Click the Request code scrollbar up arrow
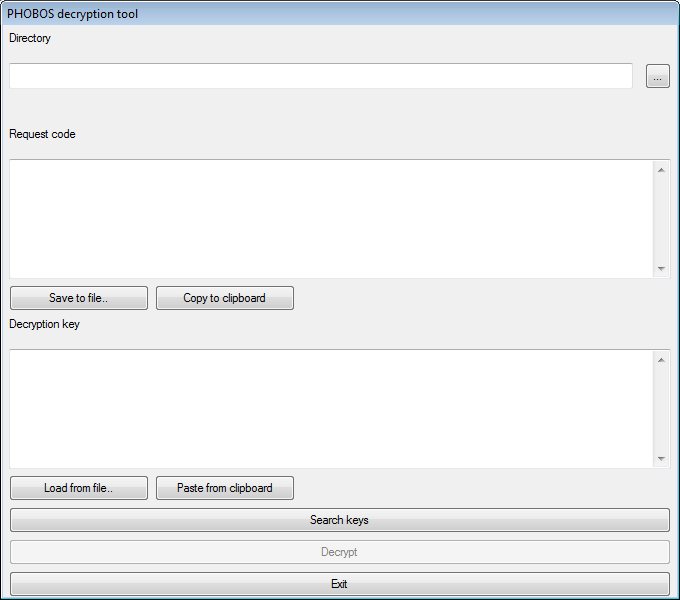The width and height of the screenshot is (680, 600). click(x=661, y=170)
